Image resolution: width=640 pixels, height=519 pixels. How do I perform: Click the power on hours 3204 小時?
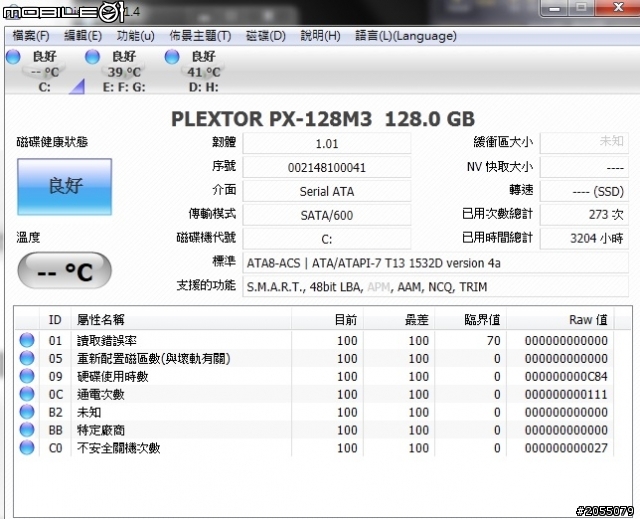584,238
